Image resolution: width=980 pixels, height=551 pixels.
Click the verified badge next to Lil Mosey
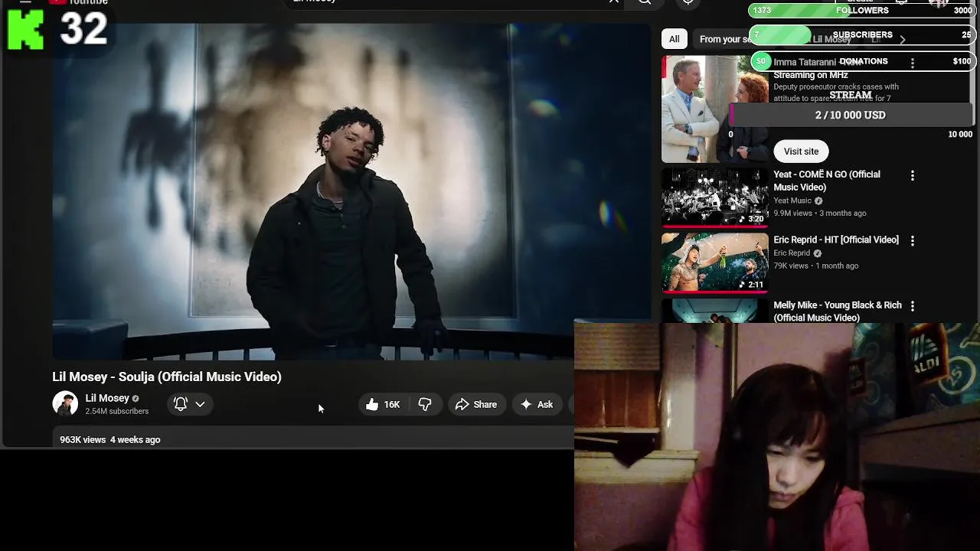click(136, 399)
